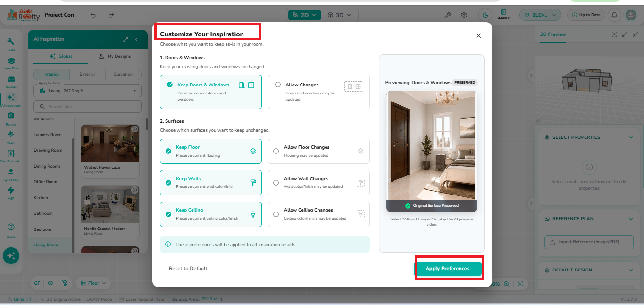644x305 pixels.
Task: Select the Keep Doors & Windows option
Action: tap(211, 92)
